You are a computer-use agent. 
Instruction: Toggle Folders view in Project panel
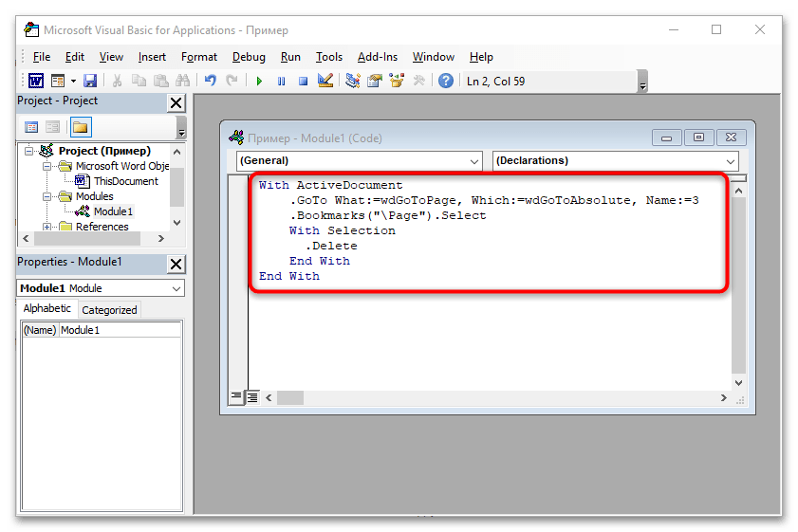pos(80,127)
